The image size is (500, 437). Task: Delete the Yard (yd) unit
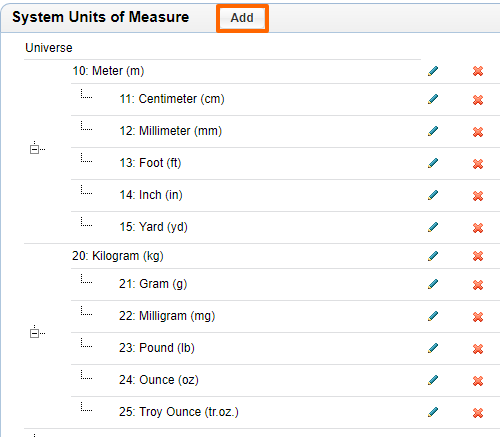click(x=478, y=228)
